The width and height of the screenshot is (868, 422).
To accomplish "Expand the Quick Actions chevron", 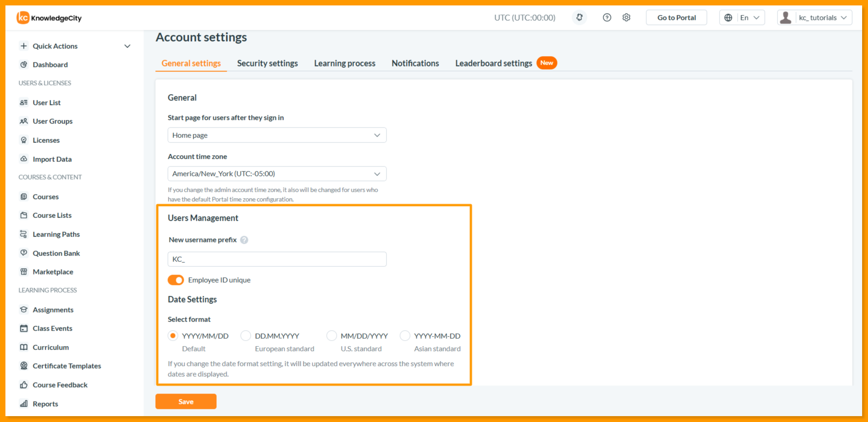I will [x=127, y=46].
